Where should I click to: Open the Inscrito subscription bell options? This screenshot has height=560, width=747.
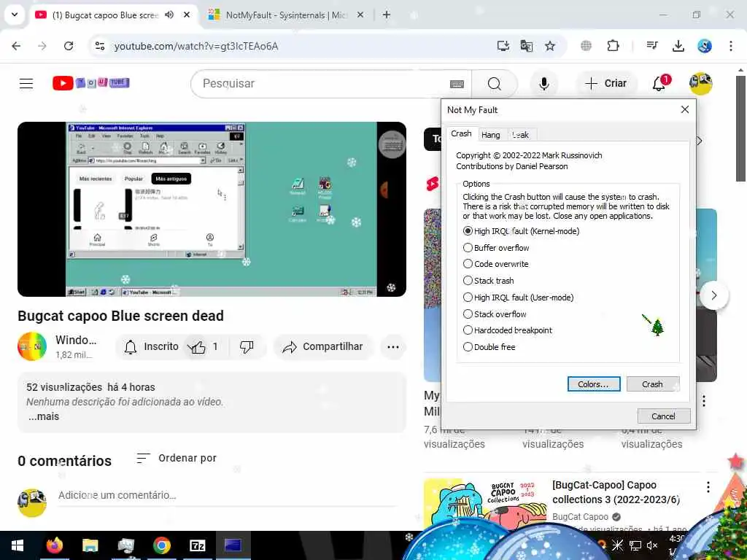click(150, 346)
